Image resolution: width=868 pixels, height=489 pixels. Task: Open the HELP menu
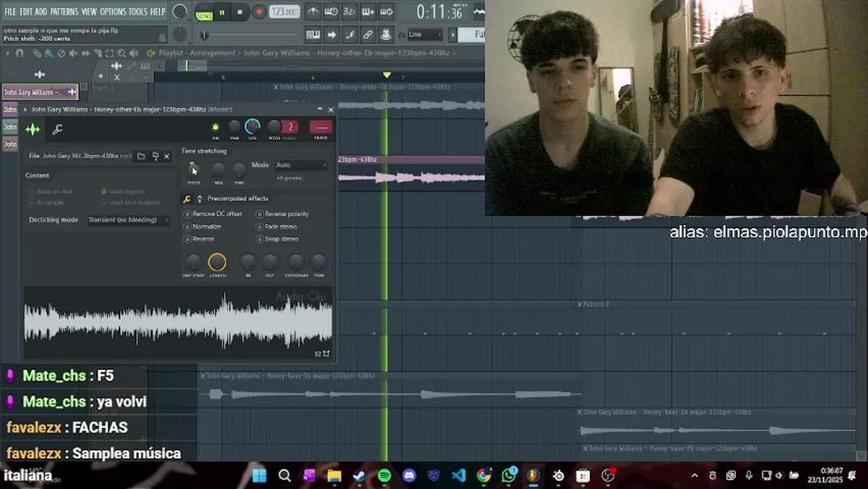click(x=158, y=12)
